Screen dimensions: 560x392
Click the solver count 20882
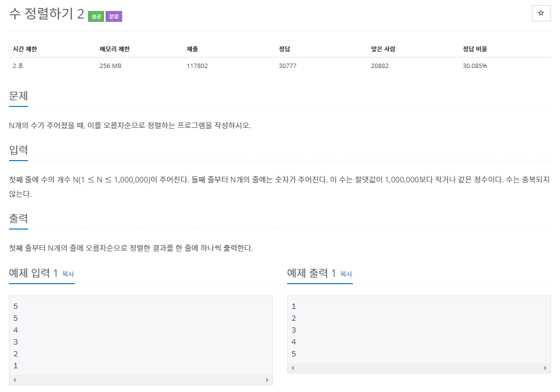380,66
